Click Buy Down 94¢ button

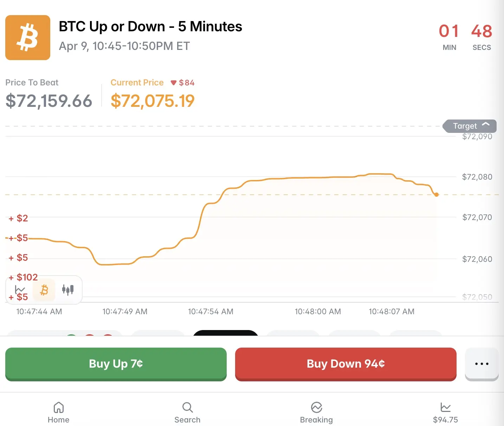pyautogui.click(x=345, y=364)
